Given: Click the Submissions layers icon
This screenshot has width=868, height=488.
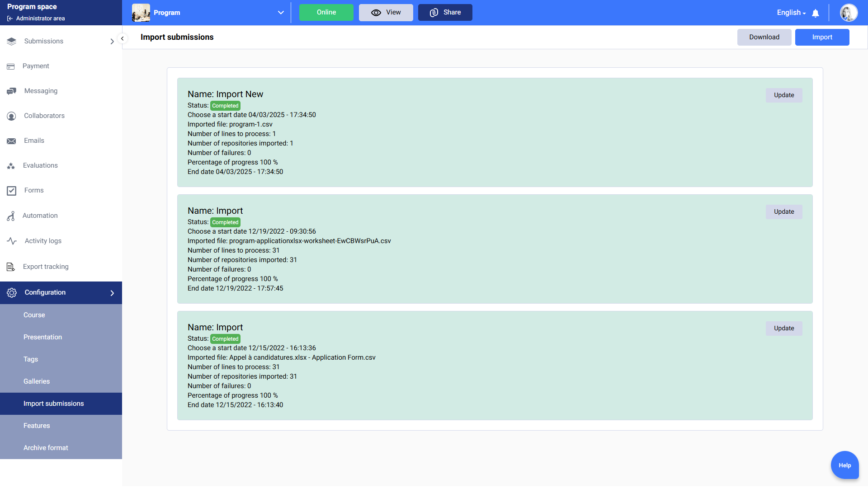Looking at the screenshot, I should point(12,41).
